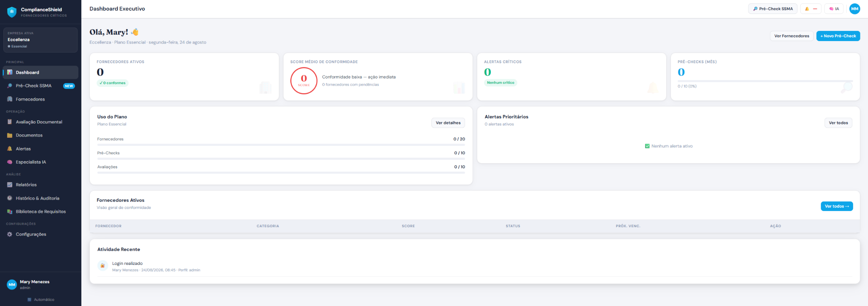Screen dimensions: 868x306
Task: Open the IA assistant button in top bar
Action: click(834, 9)
